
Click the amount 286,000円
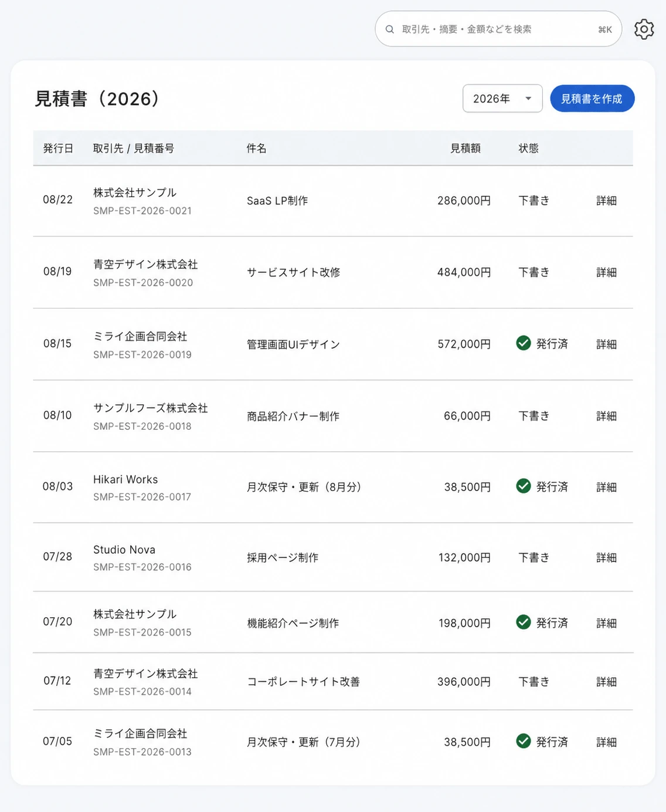tap(464, 201)
